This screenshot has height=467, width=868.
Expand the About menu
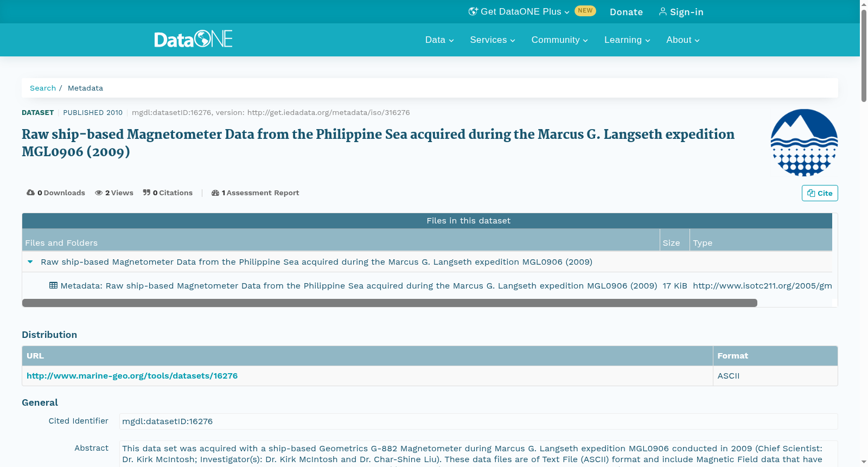pos(683,40)
